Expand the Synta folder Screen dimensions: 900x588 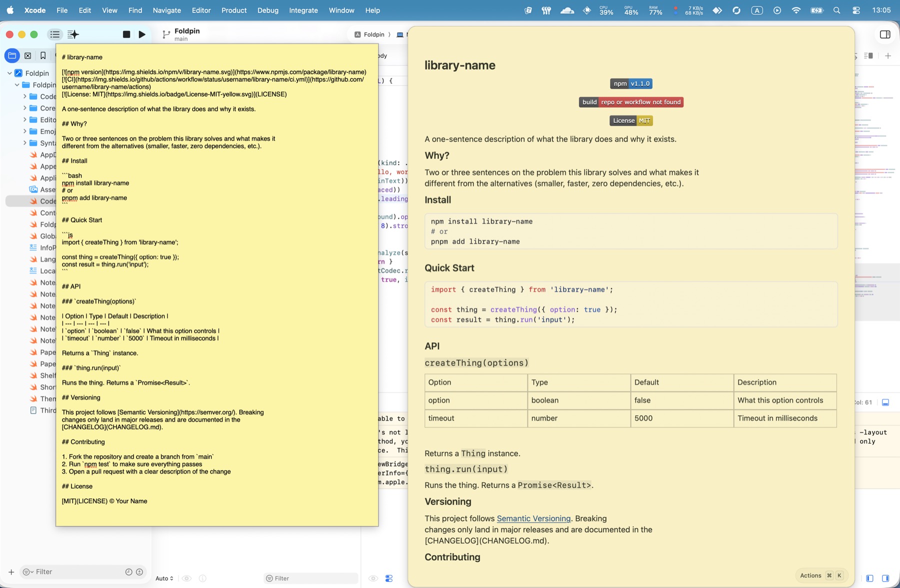(24, 143)
